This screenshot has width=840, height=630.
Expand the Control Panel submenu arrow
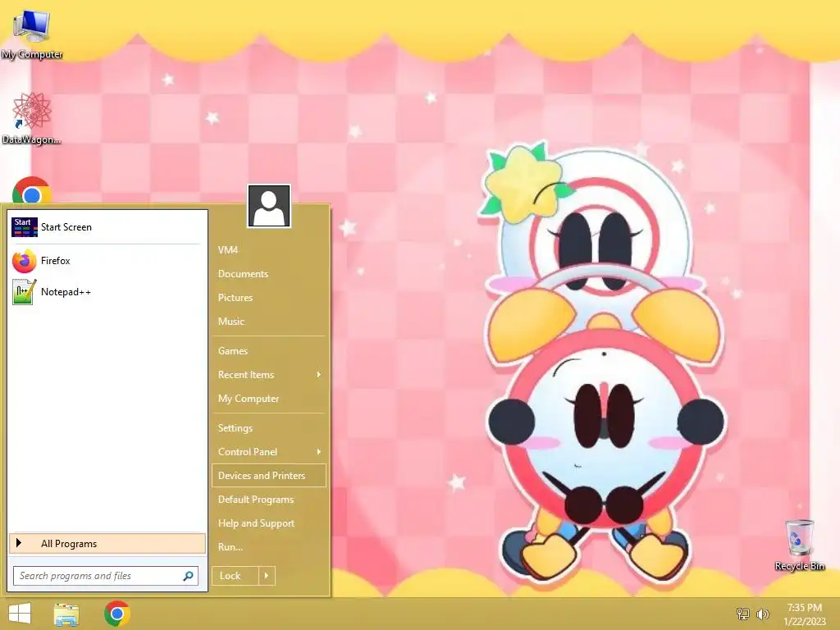(x=319, y=452)
